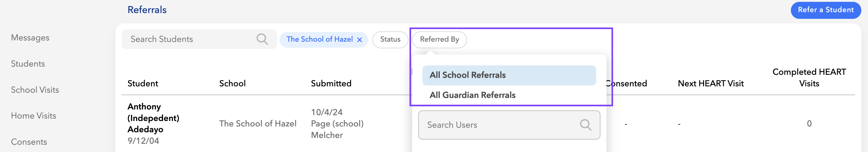Open the Referred By filter dropdown
The width and height of the screenshot is (868, 152).
point(439,40)
